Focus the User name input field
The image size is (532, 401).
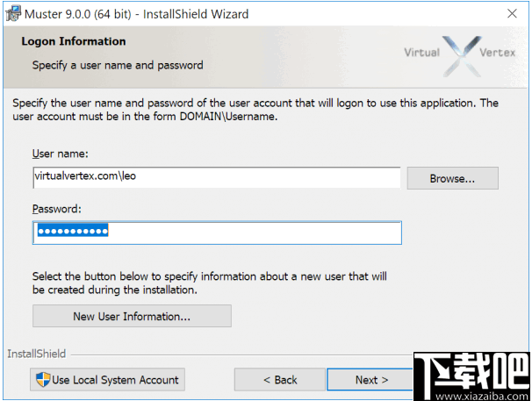click(x=217, y=177)
